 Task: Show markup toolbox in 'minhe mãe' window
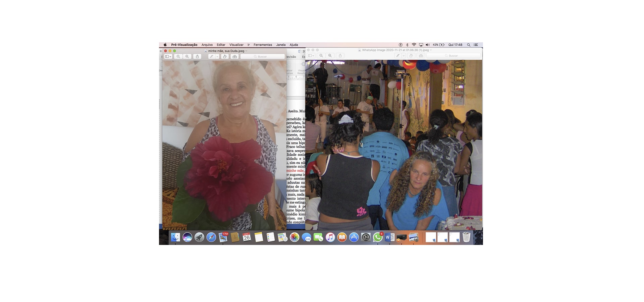tap(235, 57)
